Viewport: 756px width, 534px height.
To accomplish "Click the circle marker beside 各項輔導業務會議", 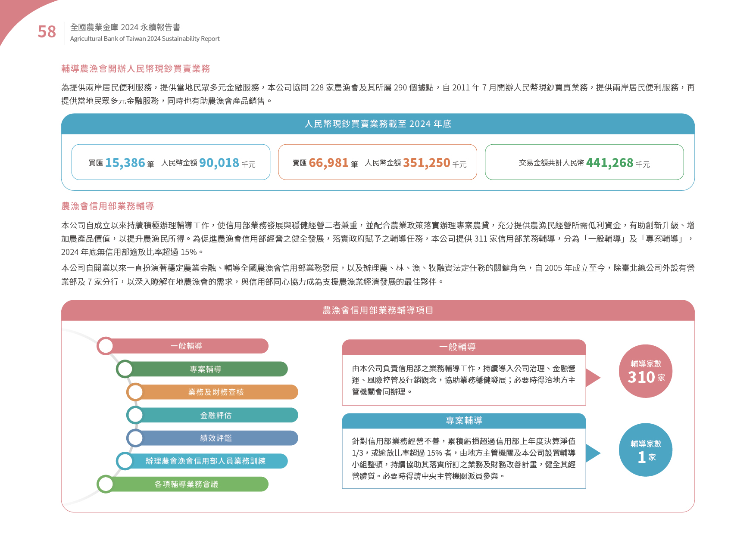I will 106,484.
